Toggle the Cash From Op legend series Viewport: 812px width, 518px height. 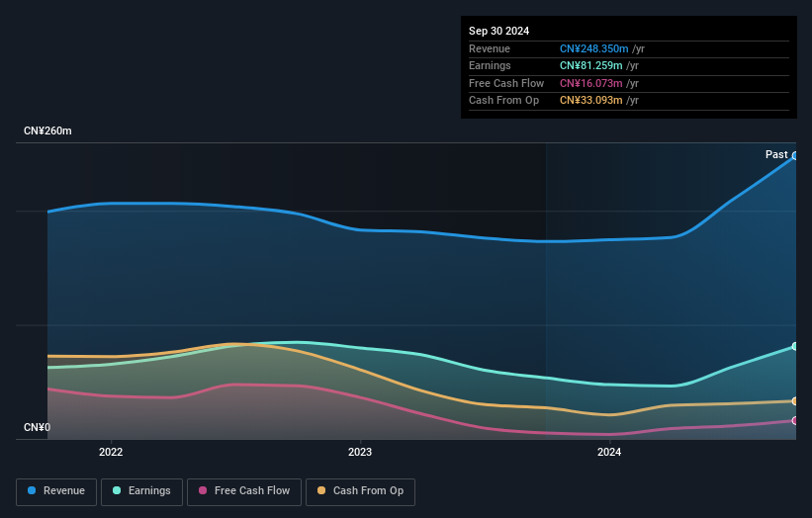point(360,491)
